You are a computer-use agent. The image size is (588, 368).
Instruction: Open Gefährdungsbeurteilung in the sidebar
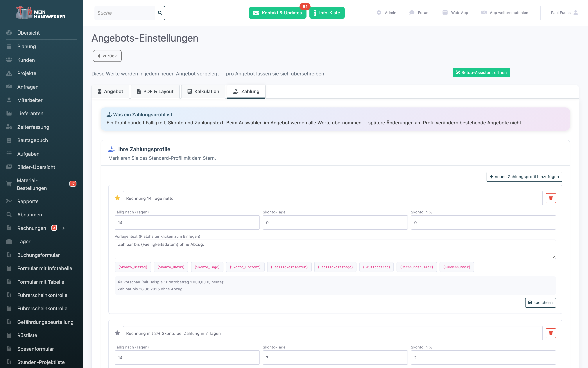[x=45, y=322]
